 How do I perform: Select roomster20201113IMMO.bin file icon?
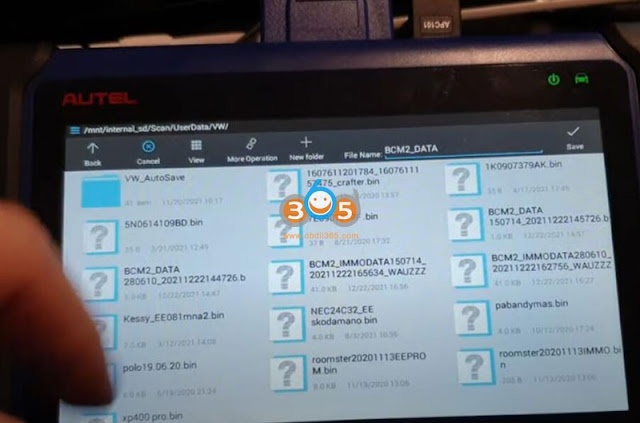tap(476, 367)
